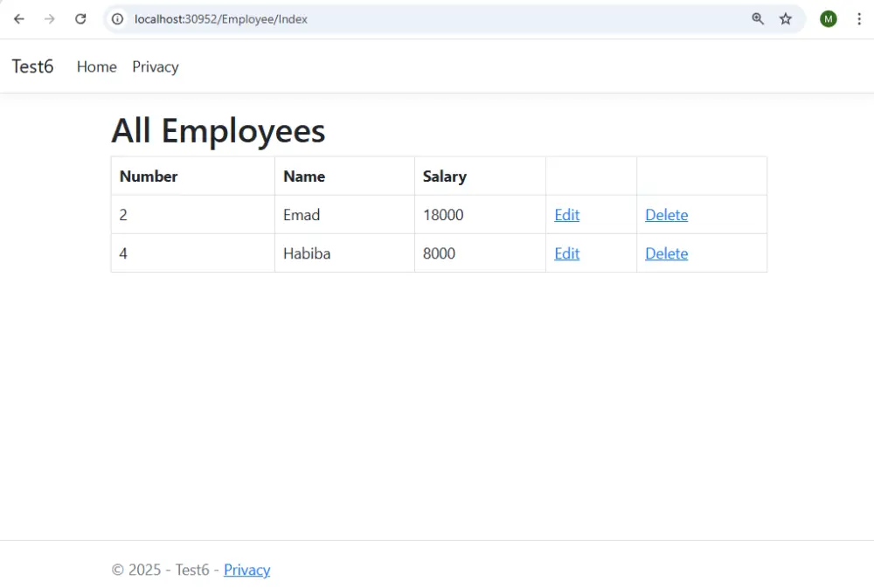Screen dimensions: 874x588
Task: Switch to the Home navigation item
Action: tap(96, 66)
